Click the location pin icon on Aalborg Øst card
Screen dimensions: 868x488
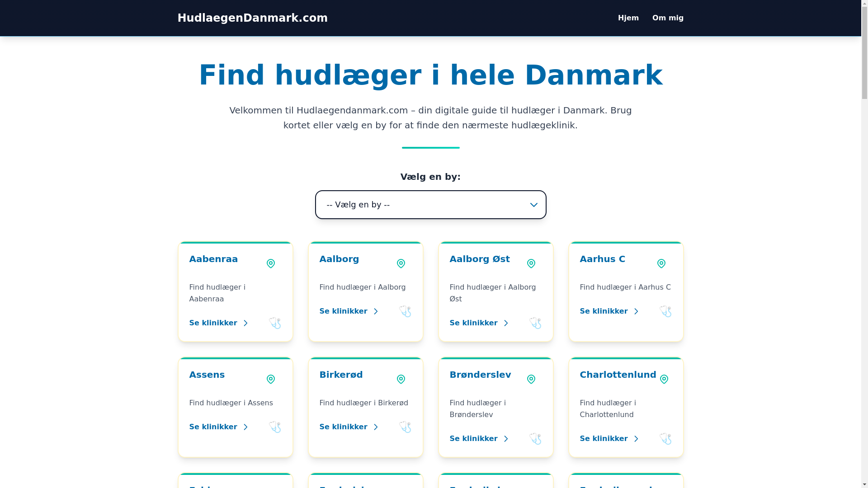click(x=531, y=263)
